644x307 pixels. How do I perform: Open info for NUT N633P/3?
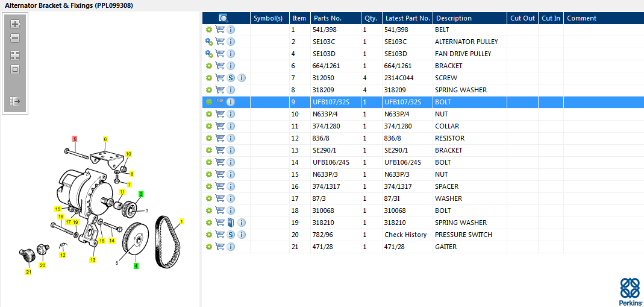231,174
